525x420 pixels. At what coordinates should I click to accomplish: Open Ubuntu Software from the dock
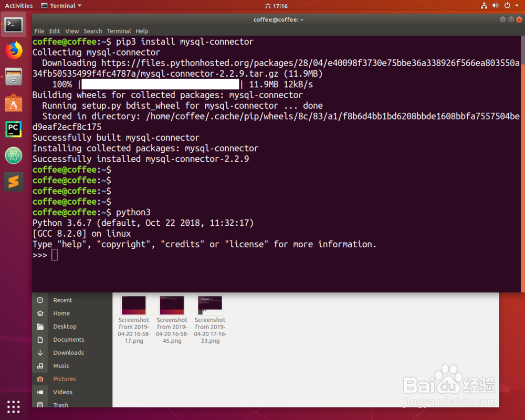point(14,103)
